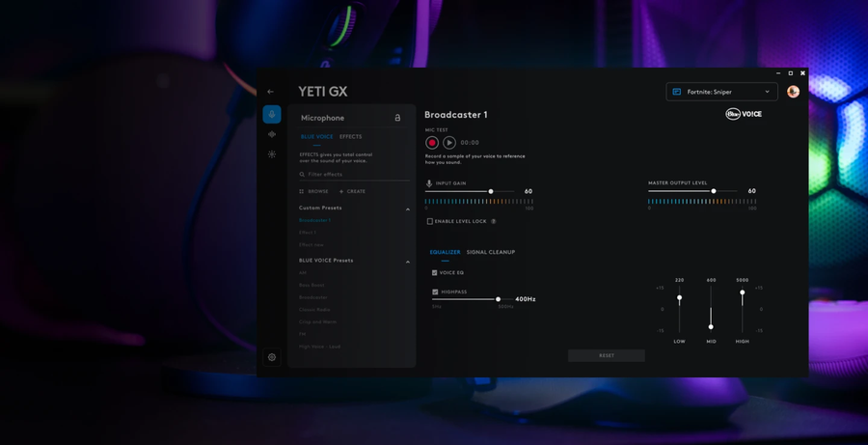This screenshot has width=868, height=445.
Task: Click the plus icon next to Create
Action: 341,191
